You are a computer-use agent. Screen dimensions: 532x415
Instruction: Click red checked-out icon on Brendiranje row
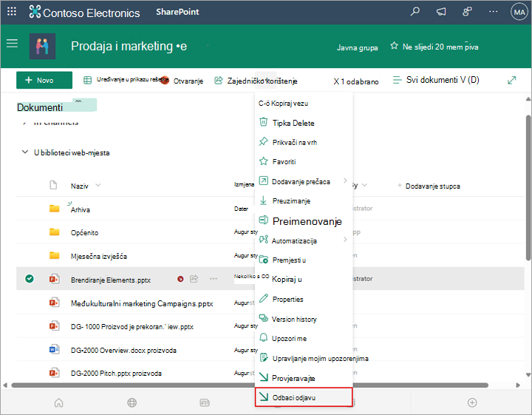(x=180, y=279)
